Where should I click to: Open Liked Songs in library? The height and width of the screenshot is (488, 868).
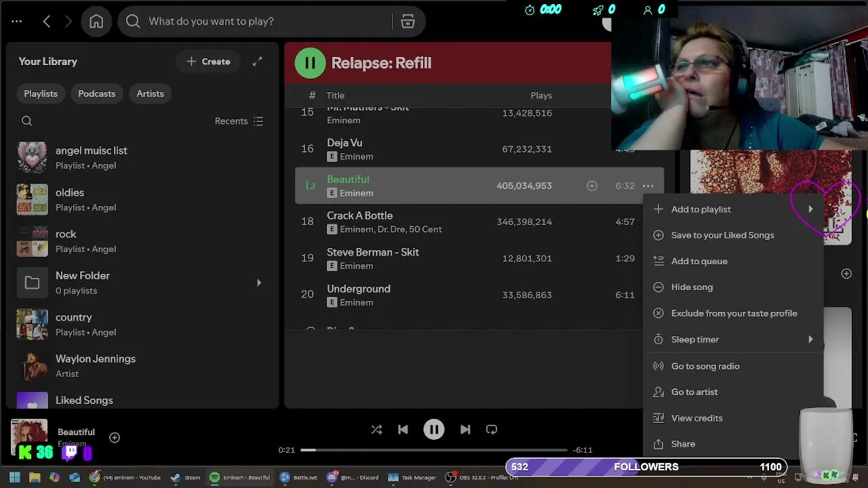pyautogui.click(x=142, y=401)
